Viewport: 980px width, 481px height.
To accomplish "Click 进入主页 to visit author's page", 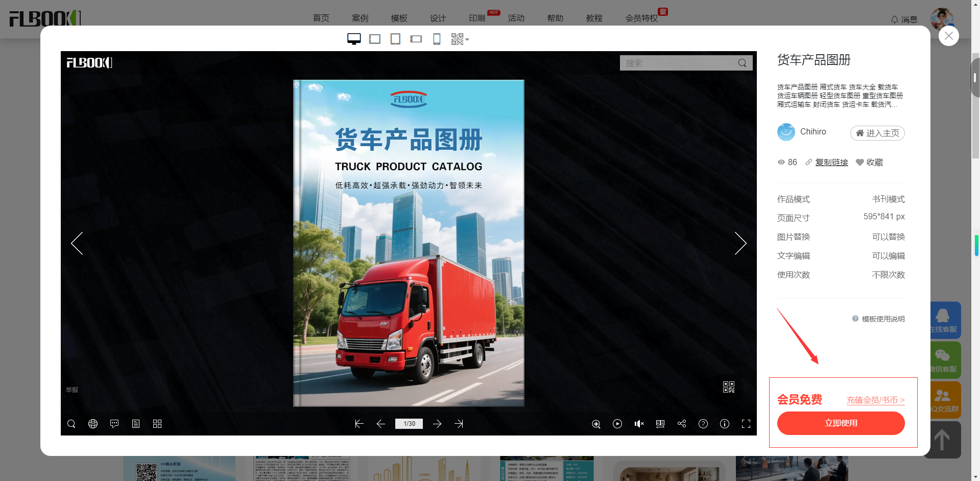I will [877, 133].
